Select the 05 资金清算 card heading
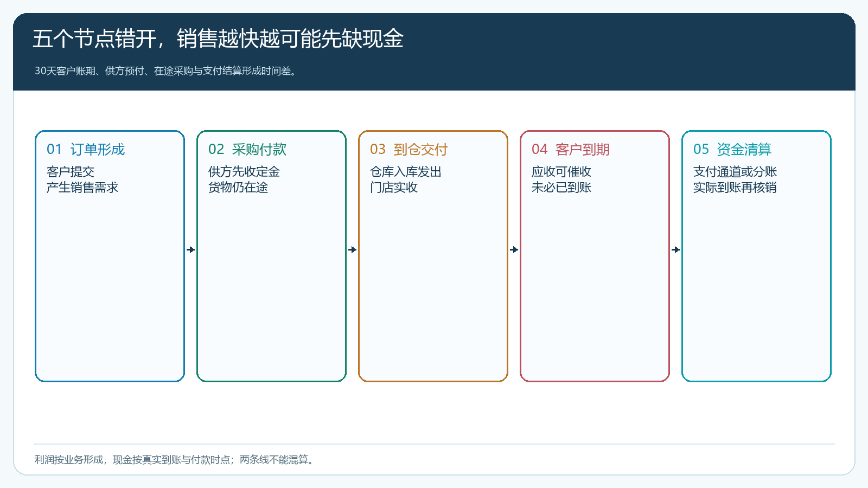 732,150
